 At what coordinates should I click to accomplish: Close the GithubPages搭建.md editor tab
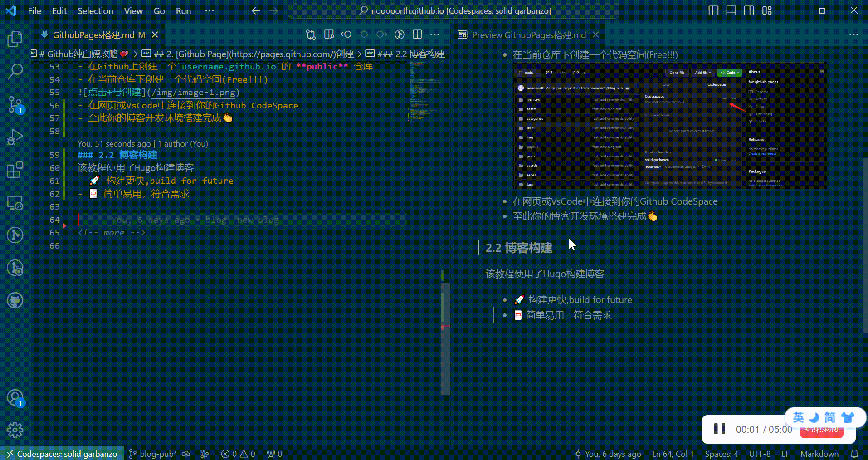155,35
